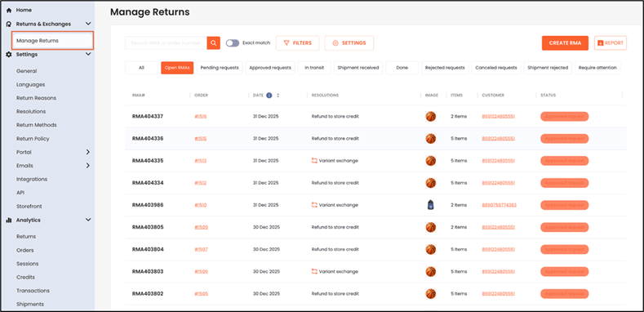Open the basketball image for RMA403804
This screenshot has width=644, height=312.
click(x=430, y=249)
